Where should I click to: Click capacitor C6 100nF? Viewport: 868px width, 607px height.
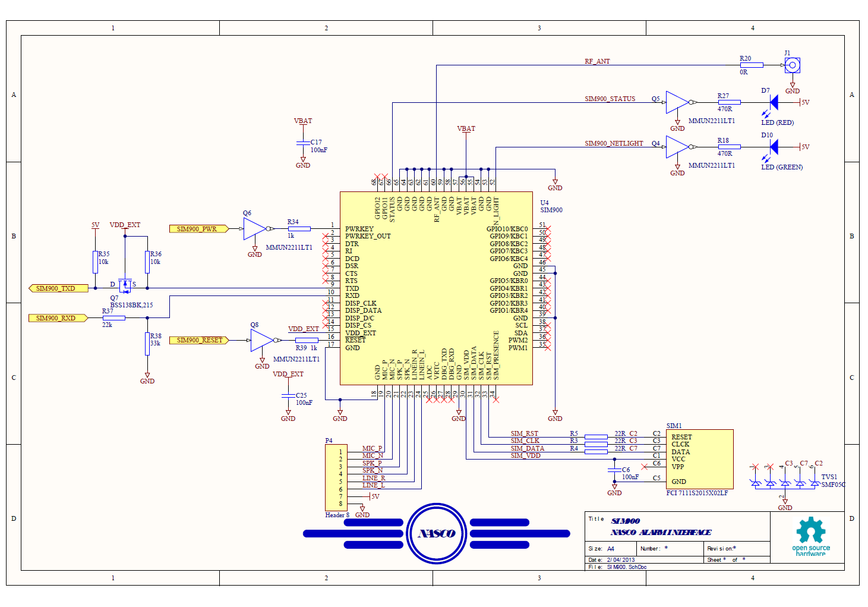(614, 470)
